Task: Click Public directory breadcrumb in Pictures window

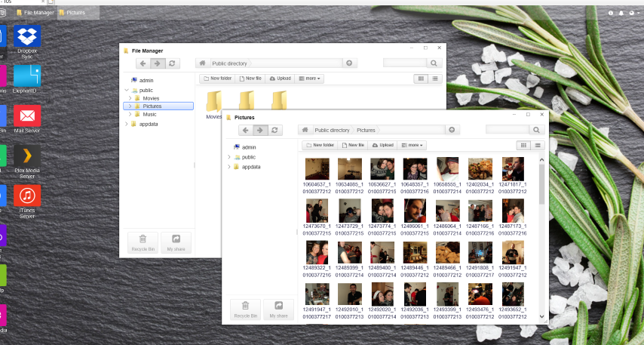Action: click(332, 130)
